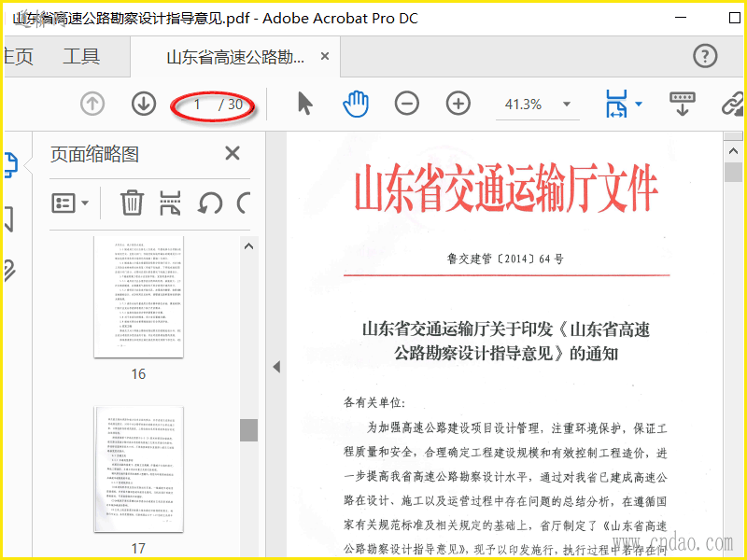Image resolution: width=747 pixels, height=560 pixels.
Task: Collapse navigation pane with left triangle
Action: (x=276, y=367)
